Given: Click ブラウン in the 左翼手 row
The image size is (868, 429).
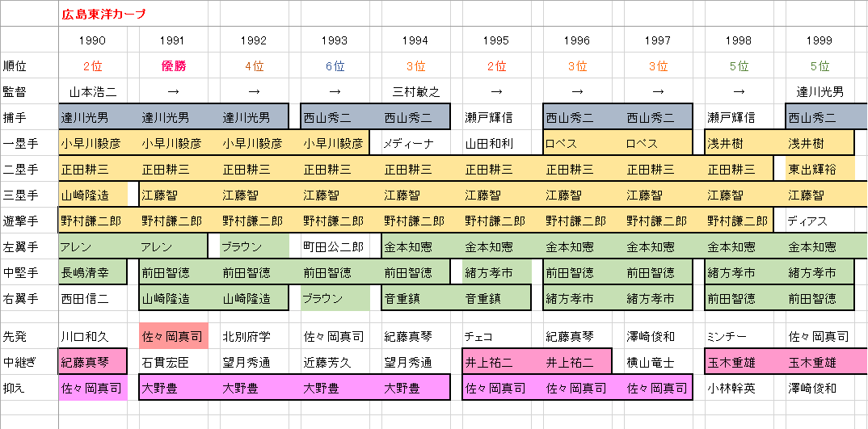Looking at the screenshot, I should [x=254, y=247].
